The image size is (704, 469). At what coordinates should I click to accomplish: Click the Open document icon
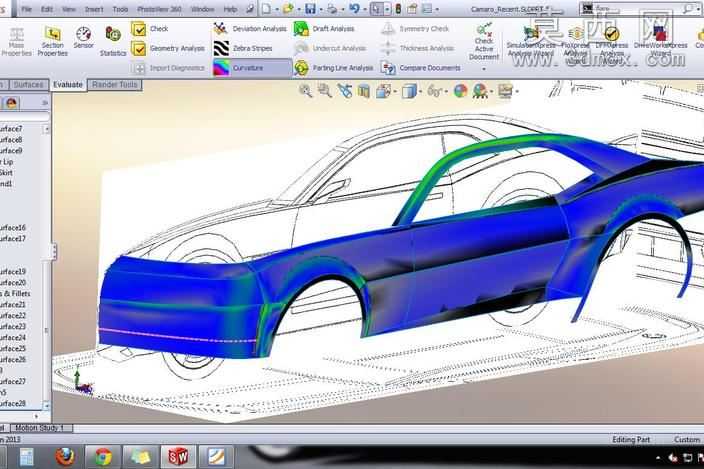[288, 9]
